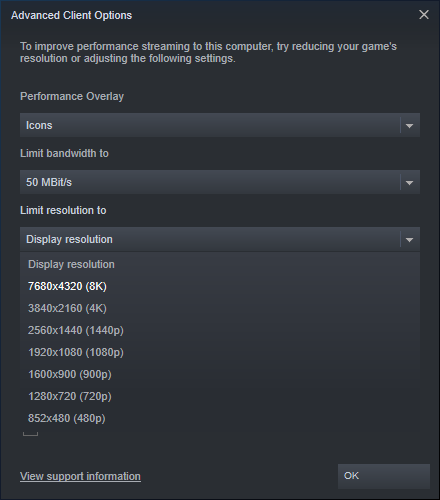Viewport: 440px width, 500px height.
Task: Pick 1280x720 (720p) from the list
Action: (x=220, y=396)
